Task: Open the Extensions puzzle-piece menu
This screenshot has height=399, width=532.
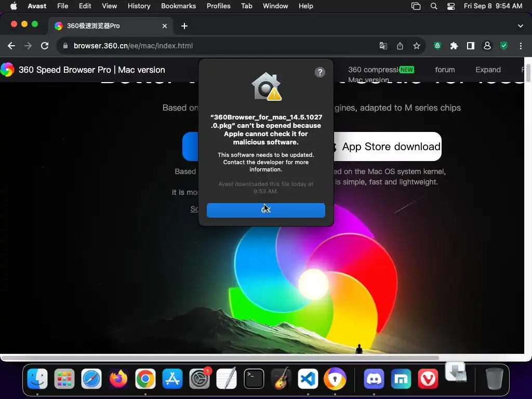Action: 454,46
